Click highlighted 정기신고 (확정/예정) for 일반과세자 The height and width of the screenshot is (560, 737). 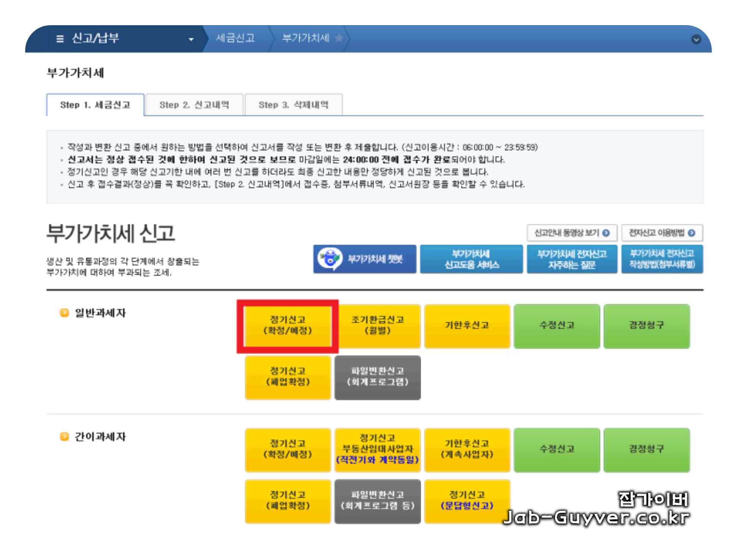[288, 325]
